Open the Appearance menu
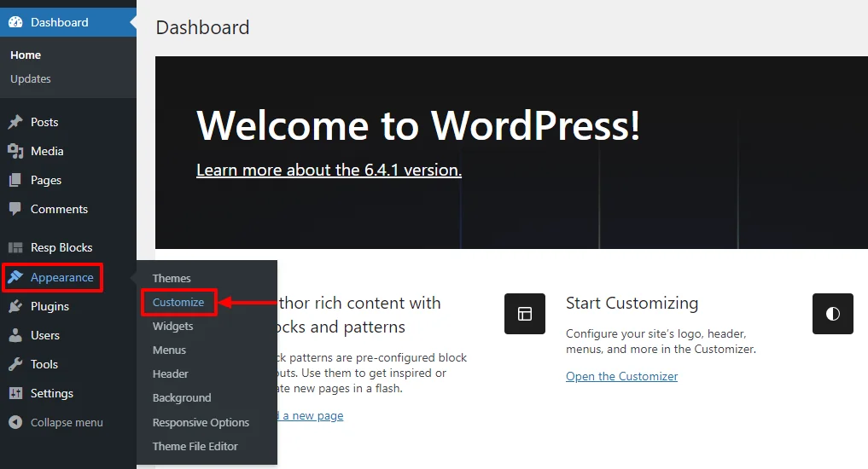The image size is (868, 469). point(62,277)
